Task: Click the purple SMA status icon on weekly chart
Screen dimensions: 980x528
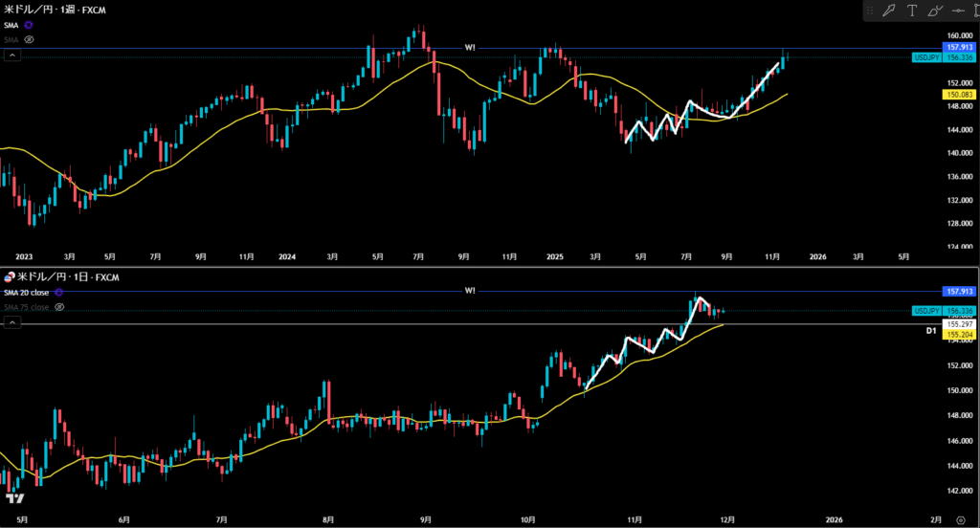Action: coord(28,24)
